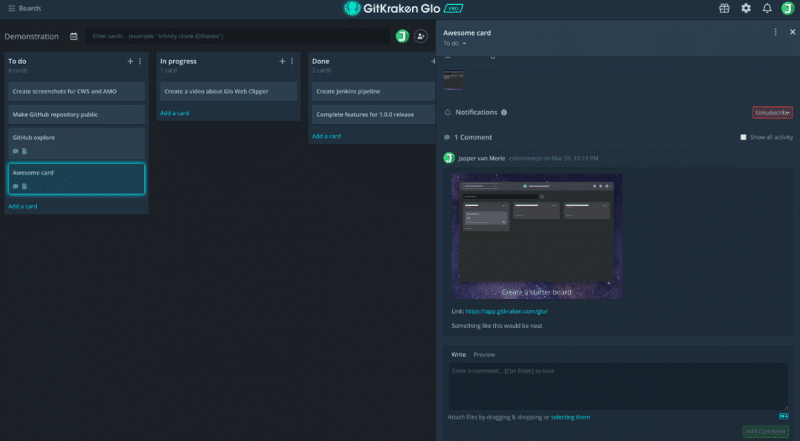Viewport: 800px width, 441px height.
Task: Open In progress column options menu
Action: coord(292,61)
